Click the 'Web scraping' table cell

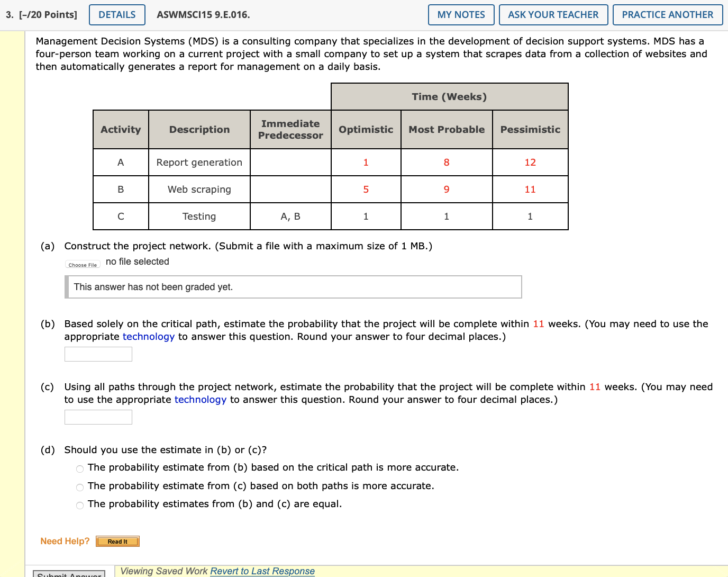point(199,190)
